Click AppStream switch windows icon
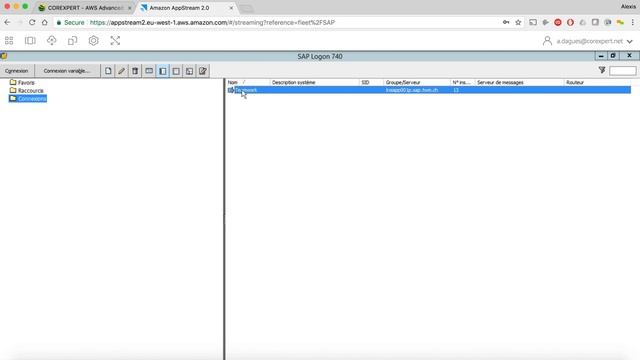 (30, 40)
